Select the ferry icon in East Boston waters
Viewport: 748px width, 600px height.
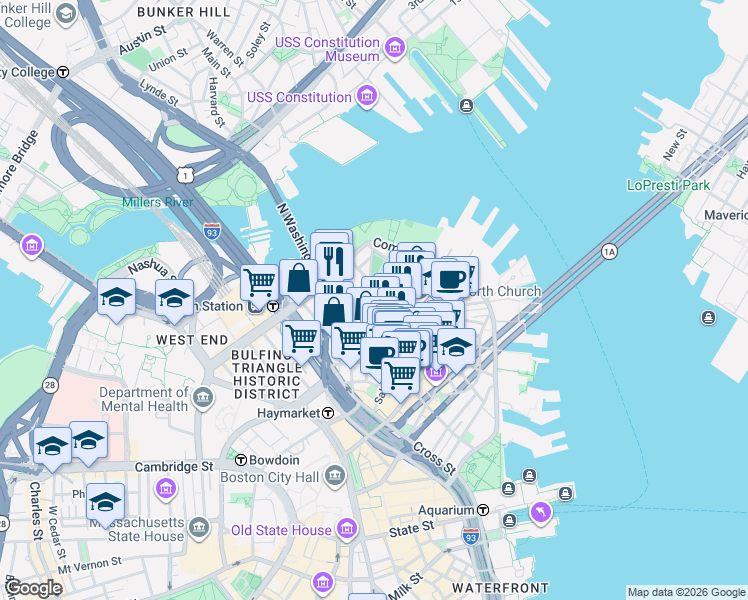pos(708,317)
